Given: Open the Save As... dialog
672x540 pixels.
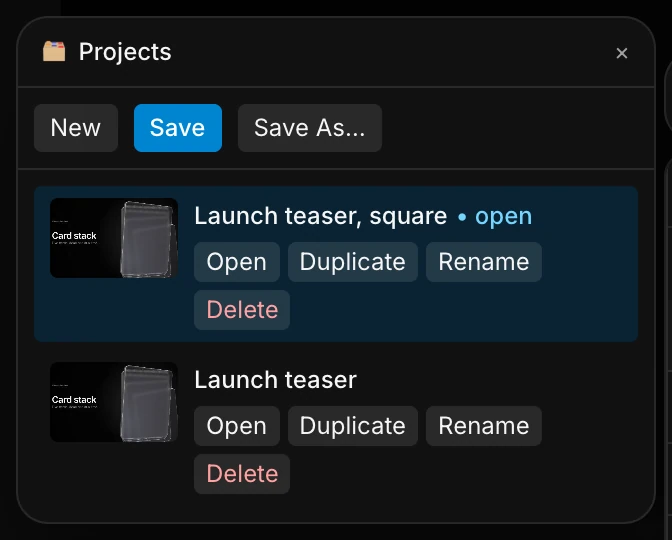Looking at the screenshot, I should point(310,128).
